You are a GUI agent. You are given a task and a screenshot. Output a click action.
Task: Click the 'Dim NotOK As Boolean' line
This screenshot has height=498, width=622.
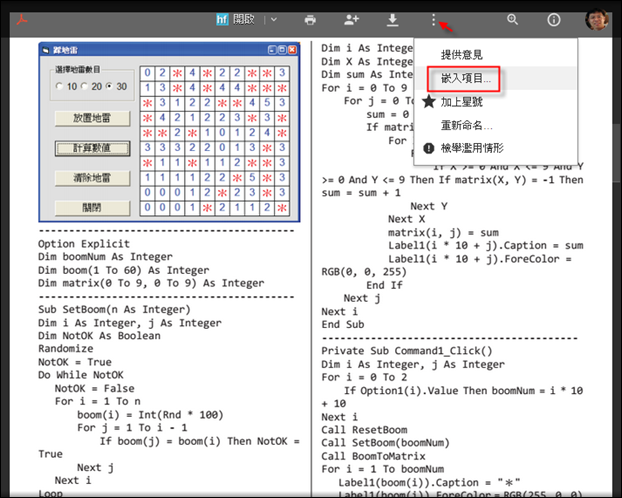(99, 335)
